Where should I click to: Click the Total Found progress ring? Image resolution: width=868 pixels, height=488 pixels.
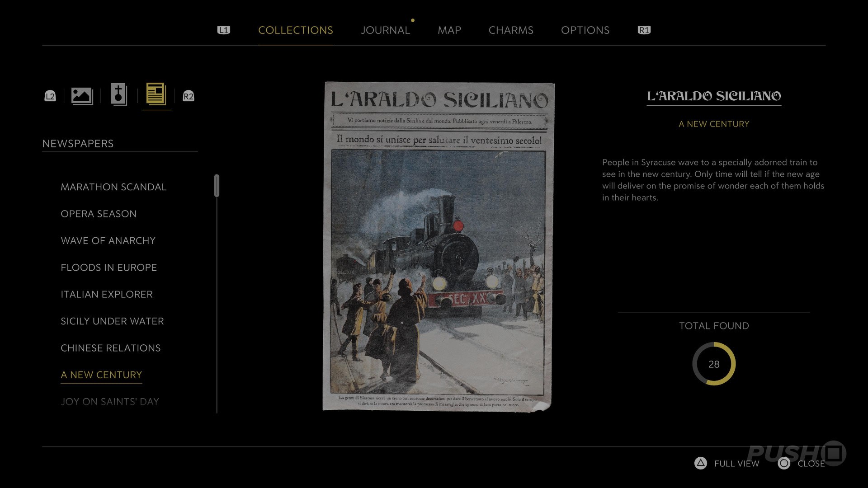tap(714, 364)
